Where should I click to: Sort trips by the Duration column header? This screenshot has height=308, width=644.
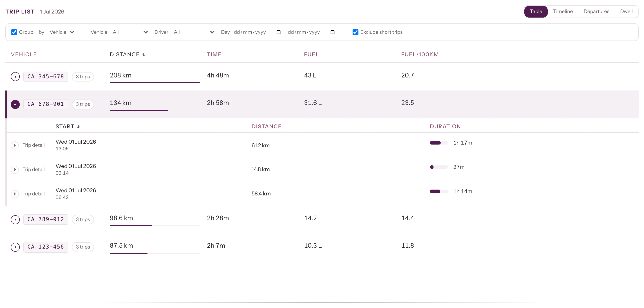tap(445, 127)
